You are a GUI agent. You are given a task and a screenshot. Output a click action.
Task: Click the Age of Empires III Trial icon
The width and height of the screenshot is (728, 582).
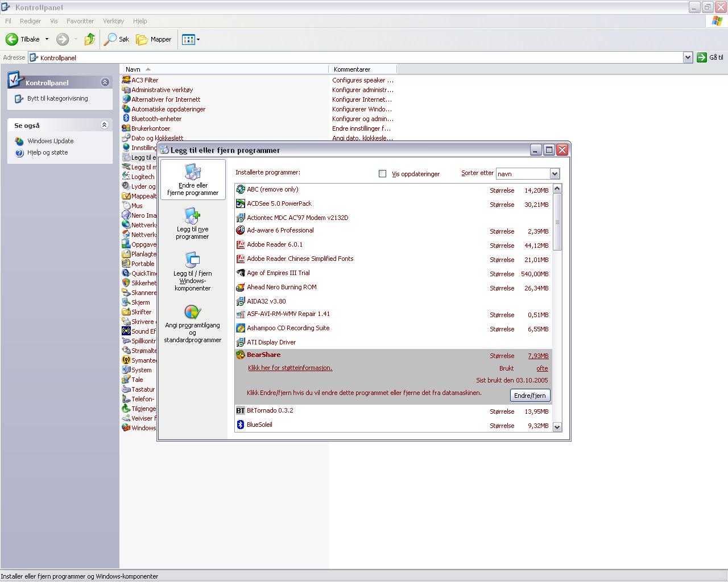tap(241, 273)
